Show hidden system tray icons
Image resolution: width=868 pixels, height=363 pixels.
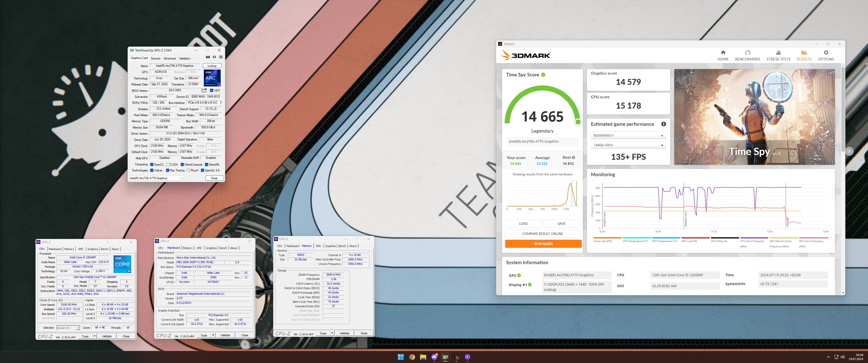tap(828, 357)
